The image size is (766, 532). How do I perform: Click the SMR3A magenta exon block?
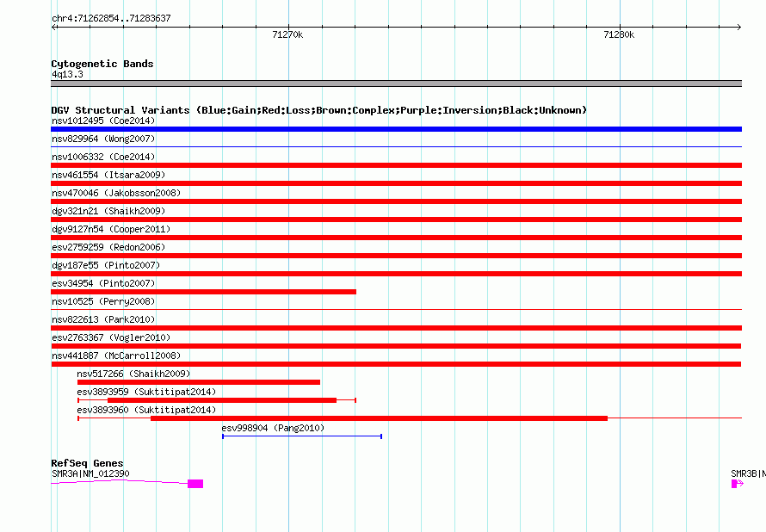[x=195, y=484]
